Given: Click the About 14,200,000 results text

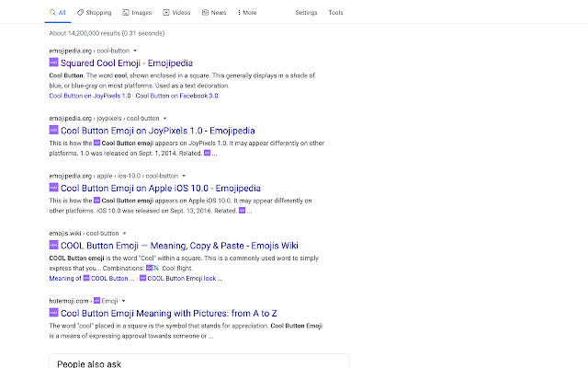Looking at the screenshot, I should [x=107, y=33].
